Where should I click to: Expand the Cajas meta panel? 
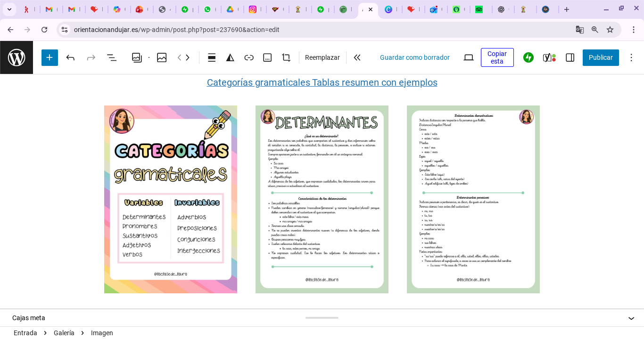(631, 318)
